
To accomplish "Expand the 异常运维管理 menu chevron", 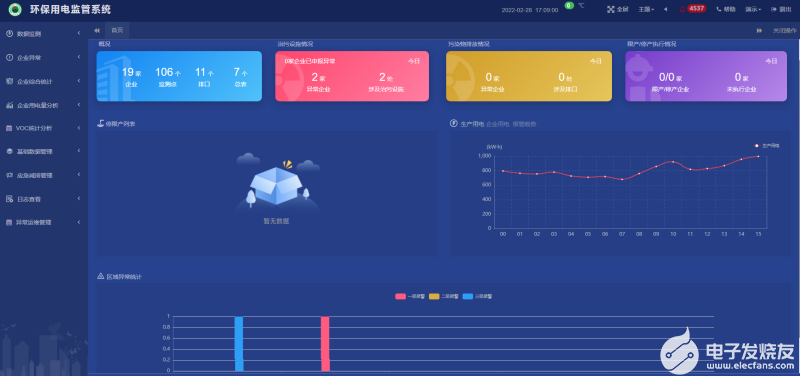I will [x=79, y=222].
